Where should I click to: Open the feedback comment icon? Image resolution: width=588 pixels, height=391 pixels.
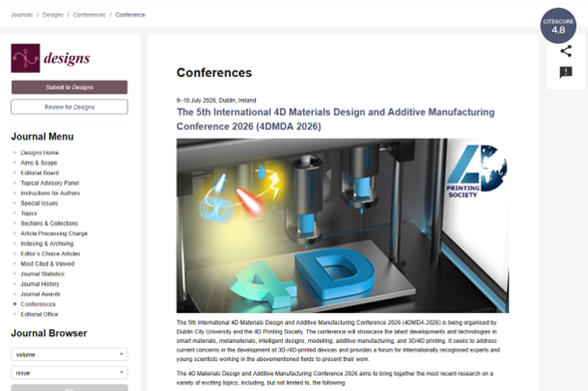pos(565,72)
